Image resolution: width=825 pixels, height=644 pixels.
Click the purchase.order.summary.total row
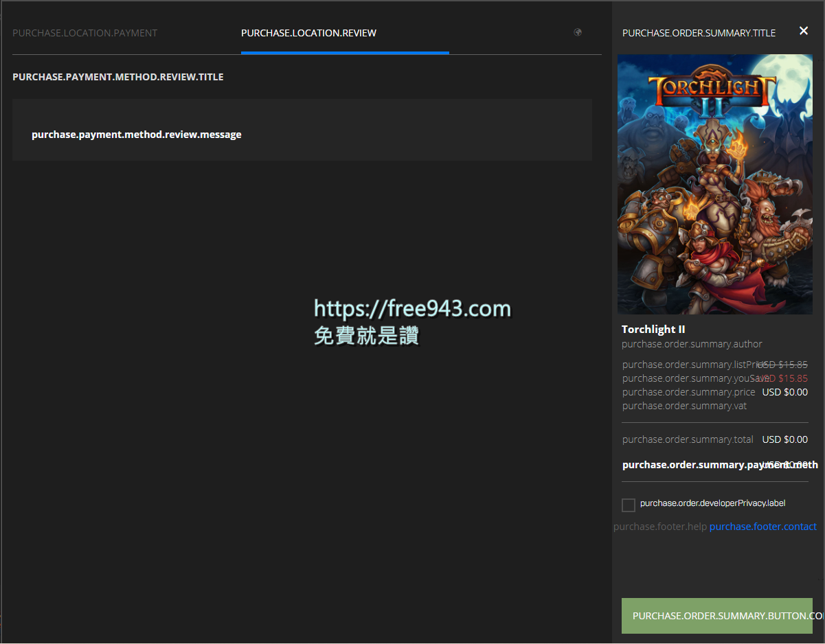pos(688,439)
